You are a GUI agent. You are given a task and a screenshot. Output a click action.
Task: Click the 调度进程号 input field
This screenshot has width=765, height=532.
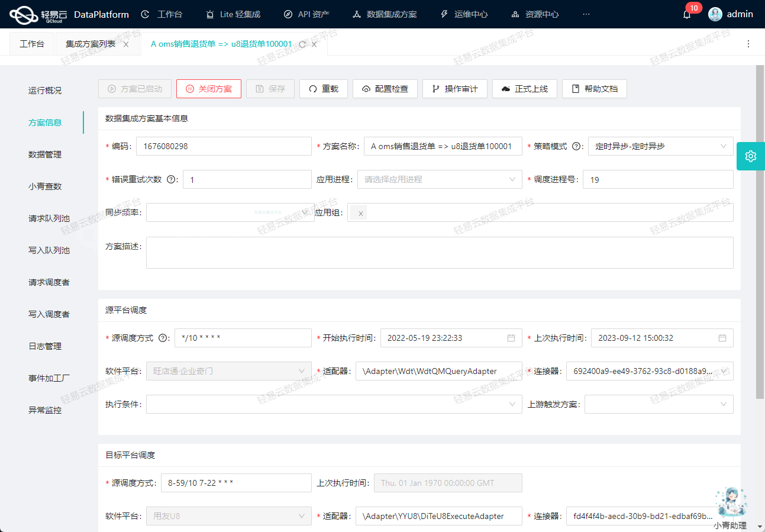(658, 179)
